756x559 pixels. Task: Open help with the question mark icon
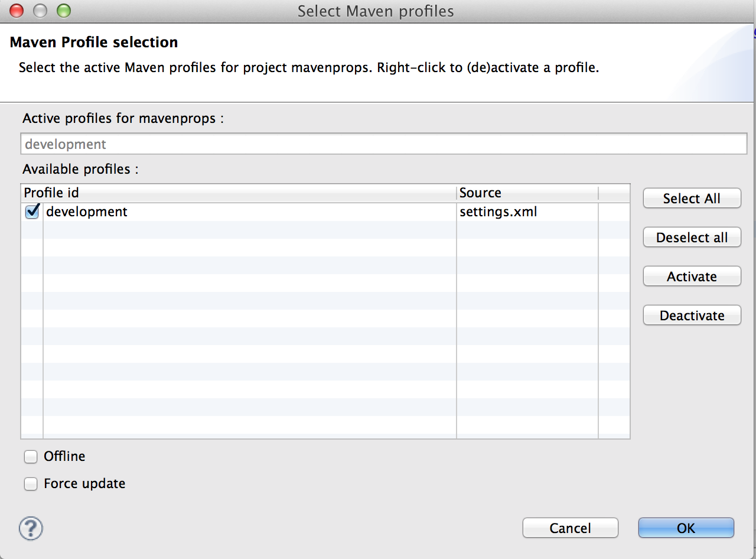click(x=31, y=528)
